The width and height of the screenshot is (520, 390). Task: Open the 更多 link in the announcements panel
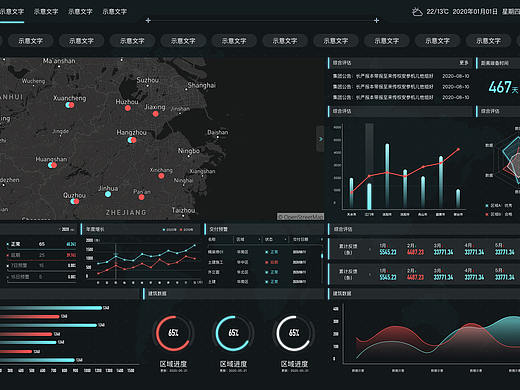464,63
